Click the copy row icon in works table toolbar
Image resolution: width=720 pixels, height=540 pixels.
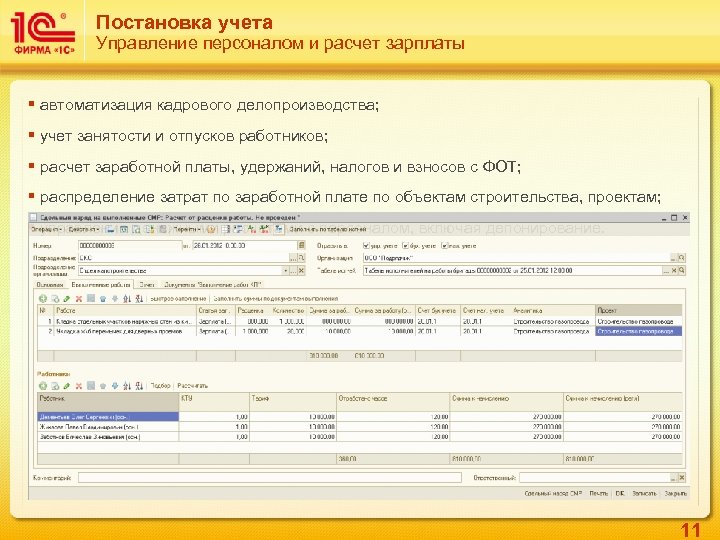(x=55, y=298)
